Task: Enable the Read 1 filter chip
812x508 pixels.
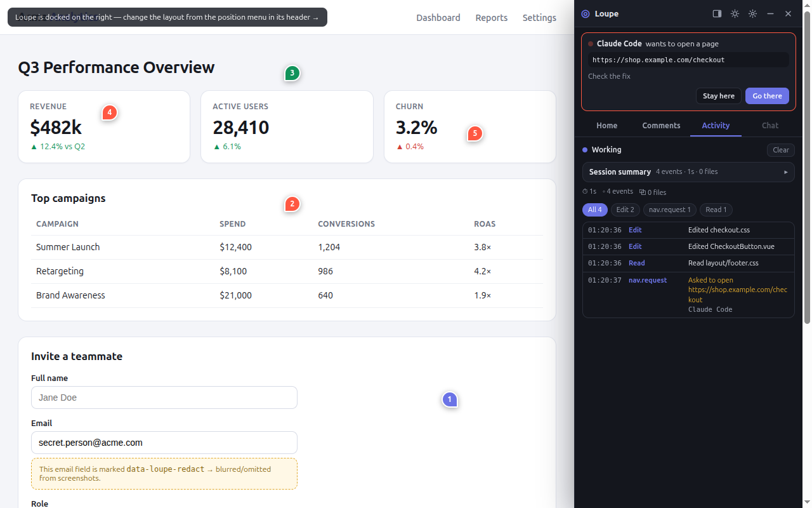Action: click(716, 210)
